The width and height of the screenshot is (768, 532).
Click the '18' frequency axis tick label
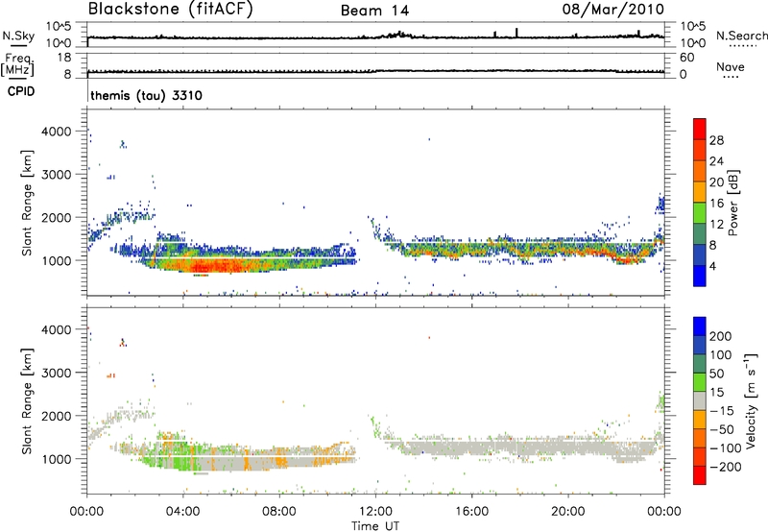[x=64, y=58]
